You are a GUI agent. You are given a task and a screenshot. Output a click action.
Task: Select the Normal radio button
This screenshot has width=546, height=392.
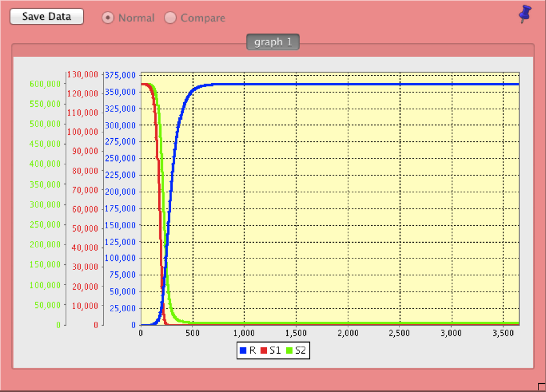tap(108, 18)
